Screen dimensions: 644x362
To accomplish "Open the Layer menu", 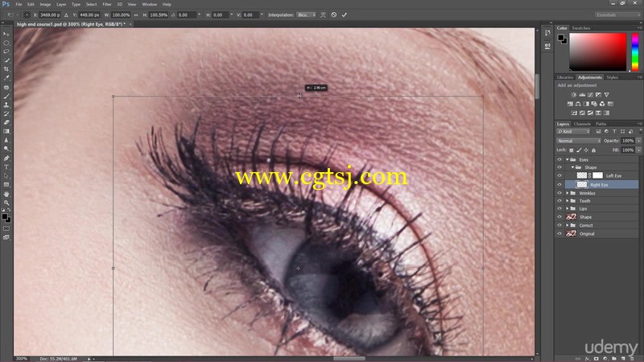I will tap(61, 4).
